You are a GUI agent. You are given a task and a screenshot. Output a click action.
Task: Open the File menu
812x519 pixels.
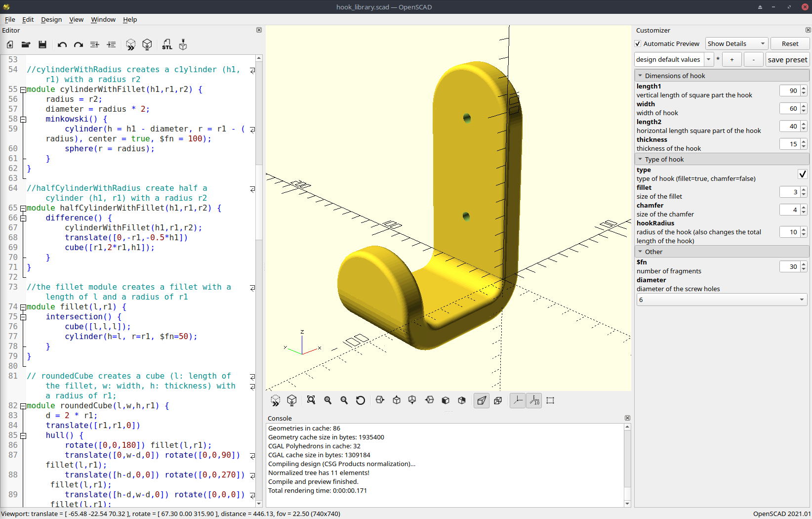point(10,19)
